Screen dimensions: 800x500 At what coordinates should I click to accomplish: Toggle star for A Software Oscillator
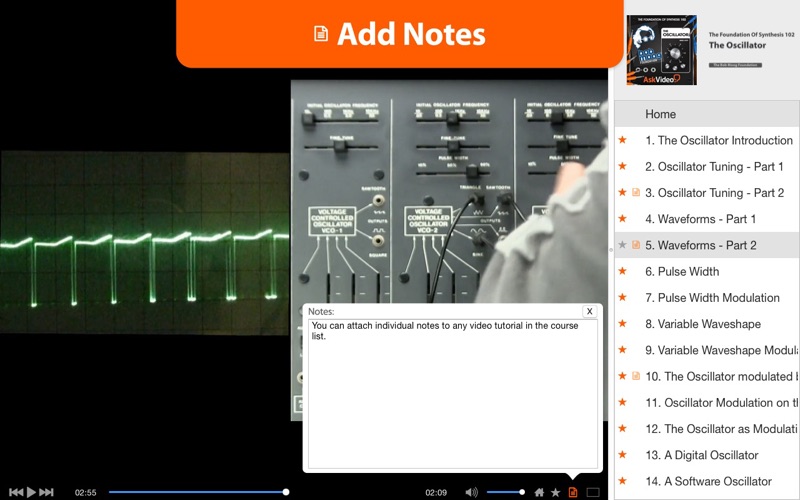coord(622,481)
